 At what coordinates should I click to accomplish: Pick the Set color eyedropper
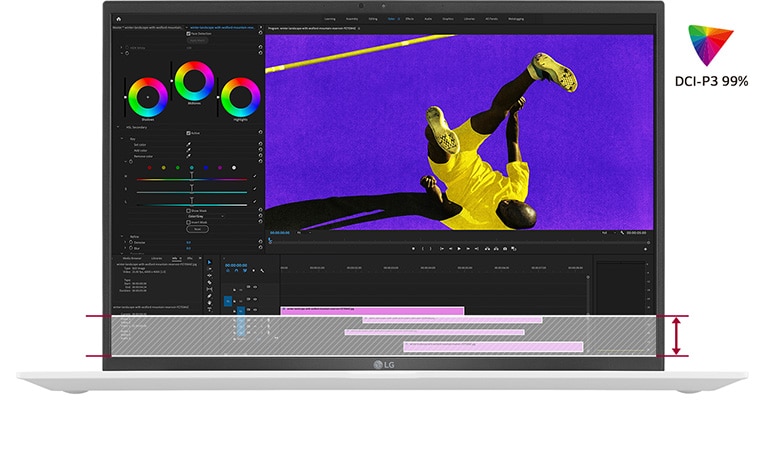tap(188, 145)
